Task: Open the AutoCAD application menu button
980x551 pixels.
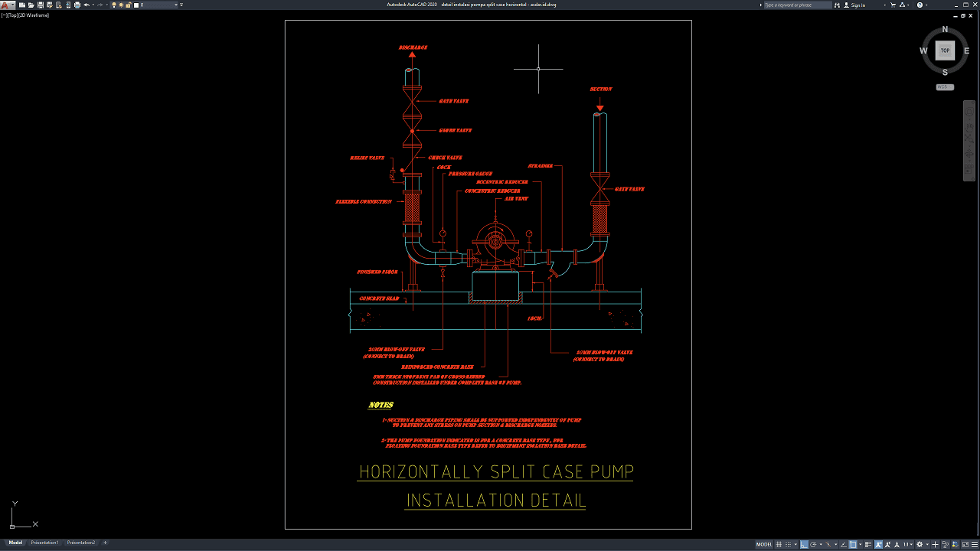Action: pyautogui.click(x=6, y=5)
